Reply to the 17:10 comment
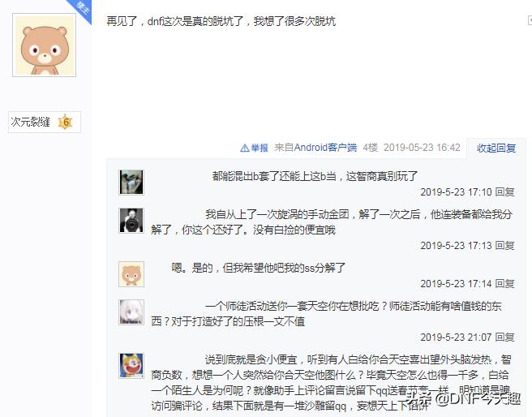Screen dimensions: 532x417 point(505,192)
